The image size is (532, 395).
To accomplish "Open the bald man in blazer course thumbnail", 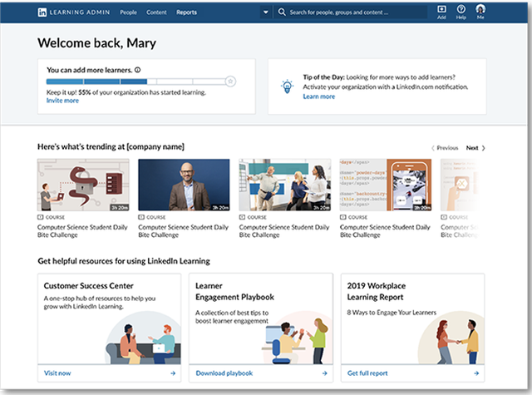I will coord(184,185).
